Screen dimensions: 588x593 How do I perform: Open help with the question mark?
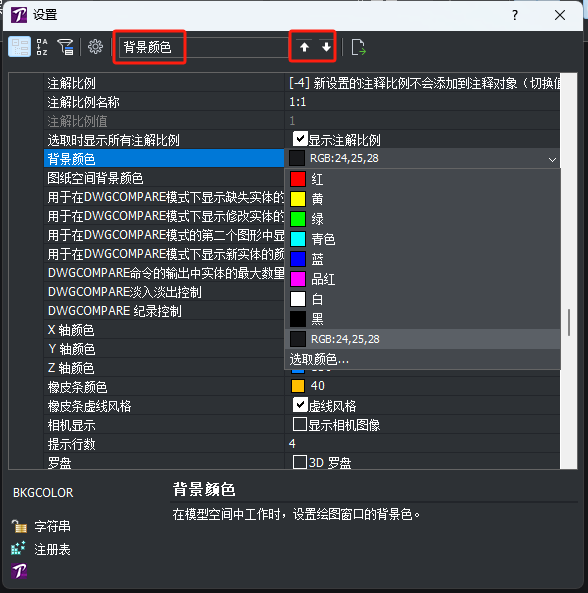point(515,15)
